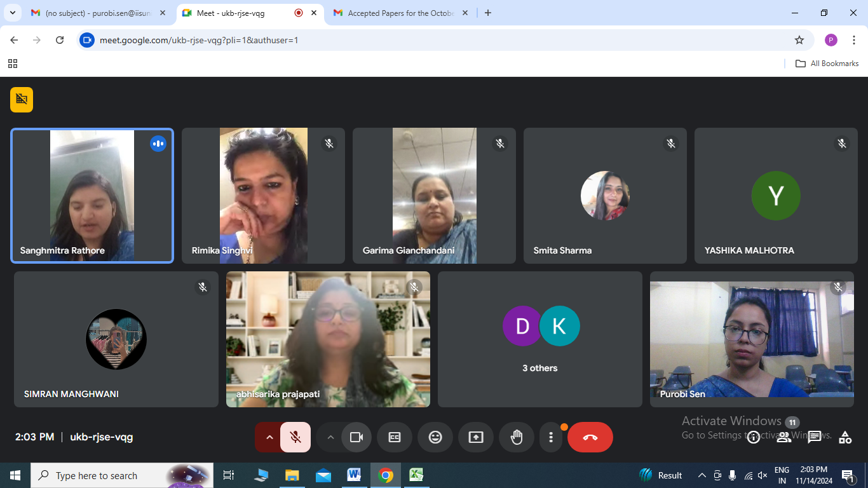Open the chat panel icon
The width and height of the screenshot is (868, 488).
coord(815,437)
